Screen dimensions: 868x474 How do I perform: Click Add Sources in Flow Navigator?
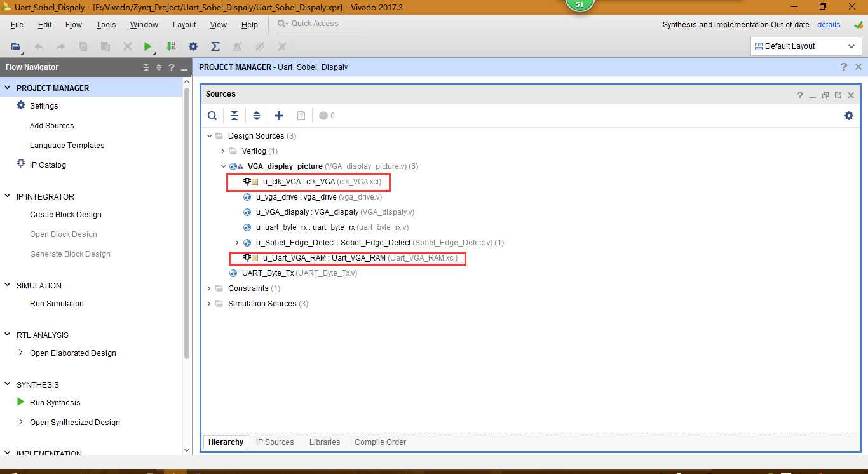(x=51, y=126)
